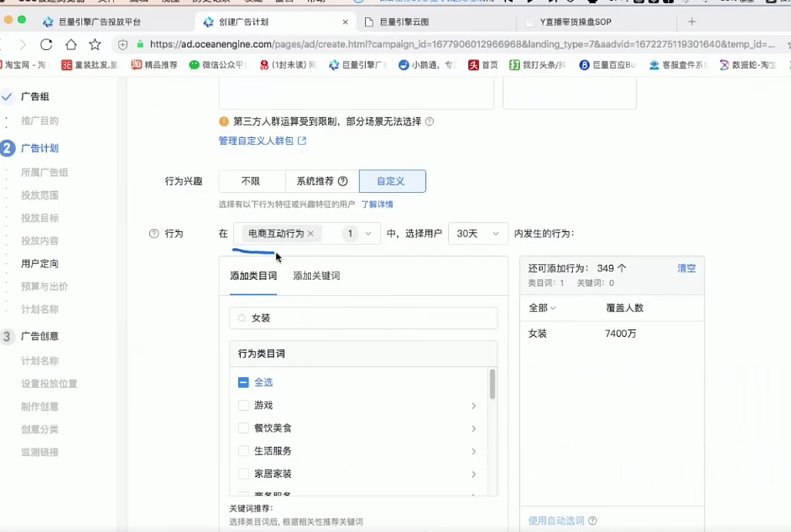This screenshot has height=532, width=791.
Task: Check the 游戏 category checkbox
Action: (x=244, y=406)
